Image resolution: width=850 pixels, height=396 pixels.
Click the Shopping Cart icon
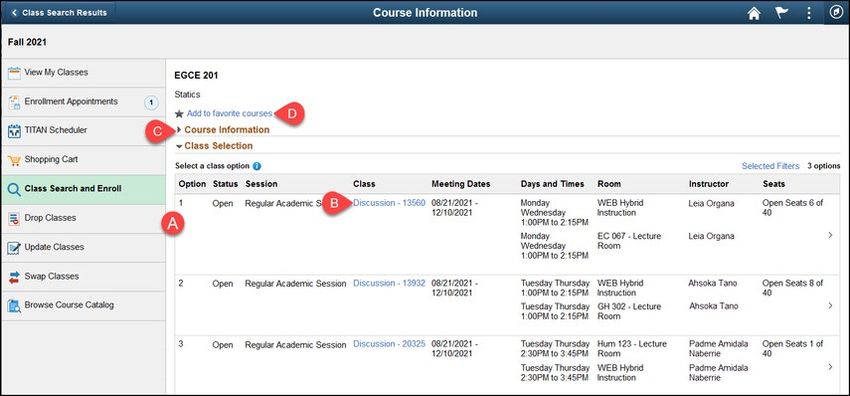point(14,160)
